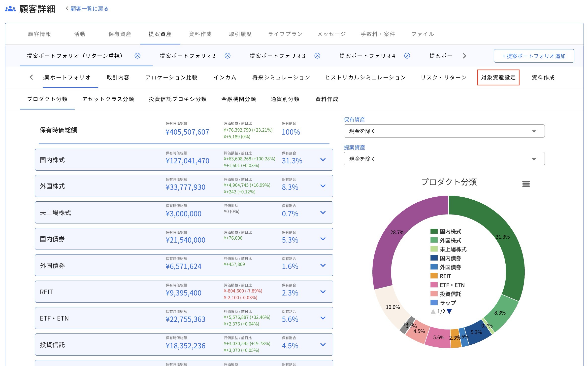588x366 pixels.
Task: Remove the 提案ポートフォリオ3 tab via its X icon
Action: pos(317,56)
